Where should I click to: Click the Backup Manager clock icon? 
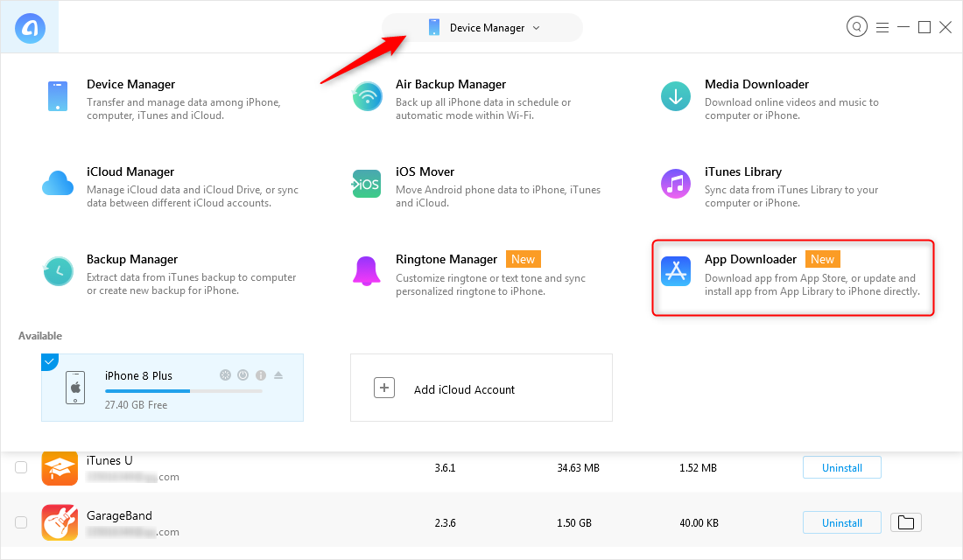click(59, 271)
